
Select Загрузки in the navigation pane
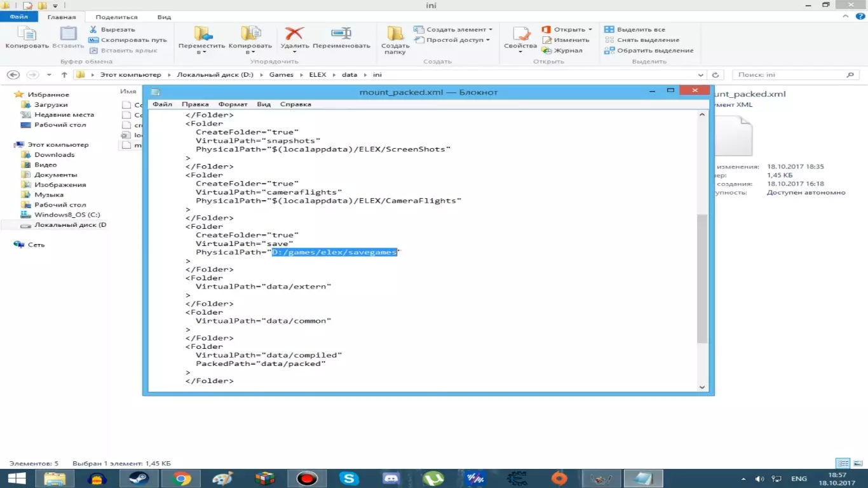pyautogui.click(x=51, y=105)
